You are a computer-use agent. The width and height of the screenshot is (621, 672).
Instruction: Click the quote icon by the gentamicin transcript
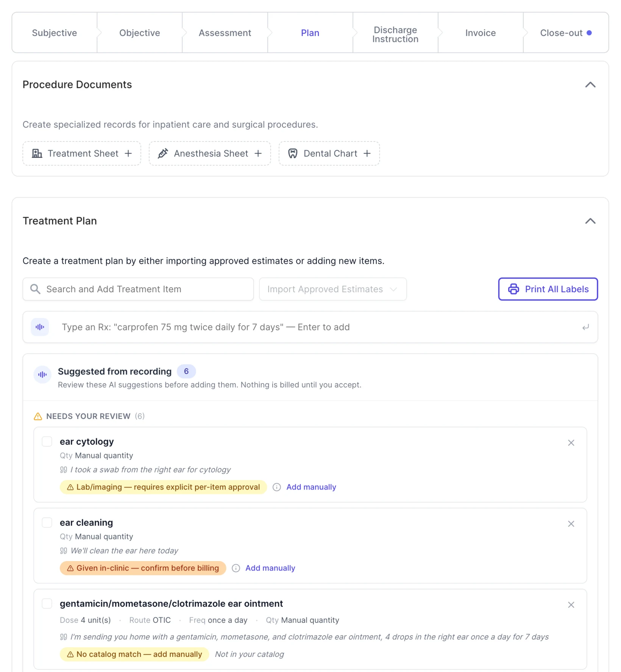click(x=64, y=637)
